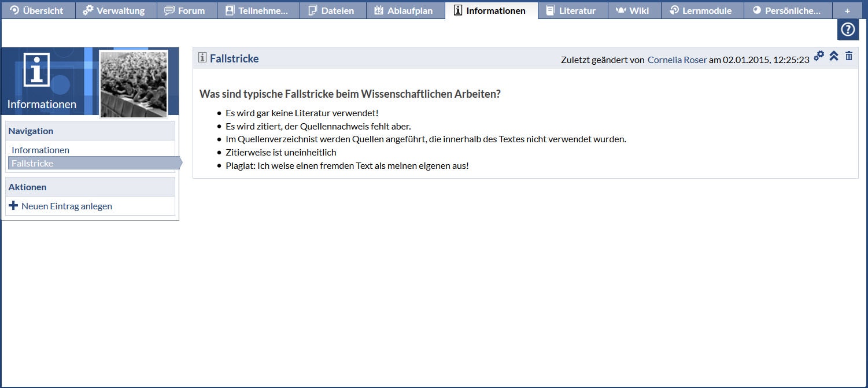This screenshot has width=868, height=388.
Task: Open the Literatur tab
Action: 571,10
